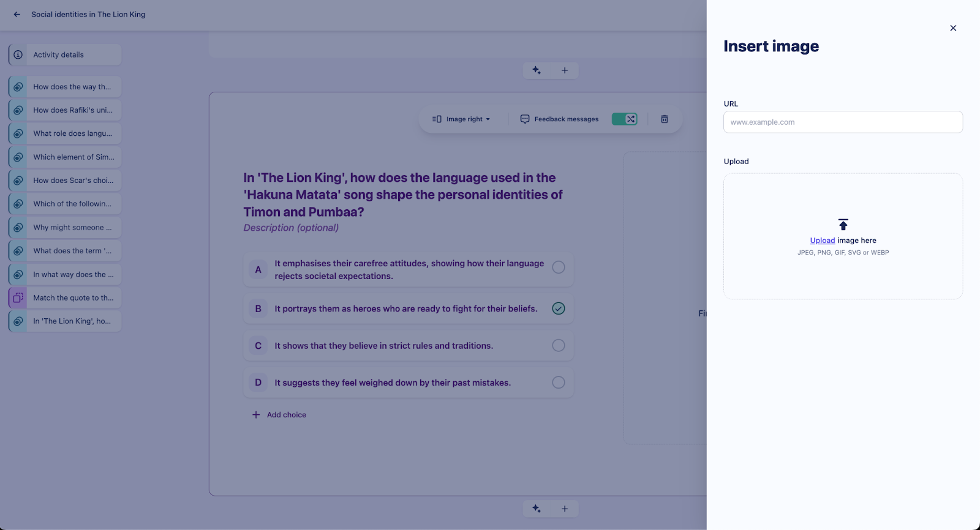This screenshot has height=530, width=980.
Task: Click the Description (optional) field
Action: point(291,228)
